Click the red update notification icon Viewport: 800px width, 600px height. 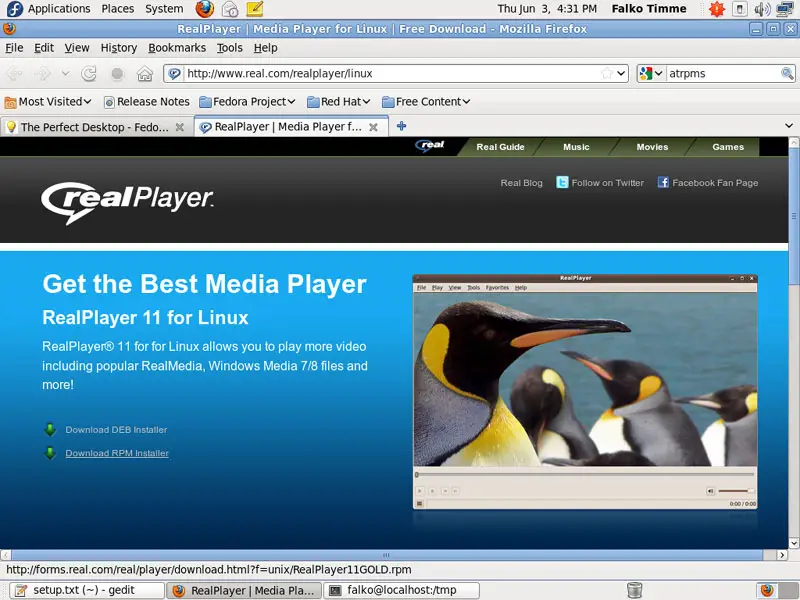[x=717, y=9]
